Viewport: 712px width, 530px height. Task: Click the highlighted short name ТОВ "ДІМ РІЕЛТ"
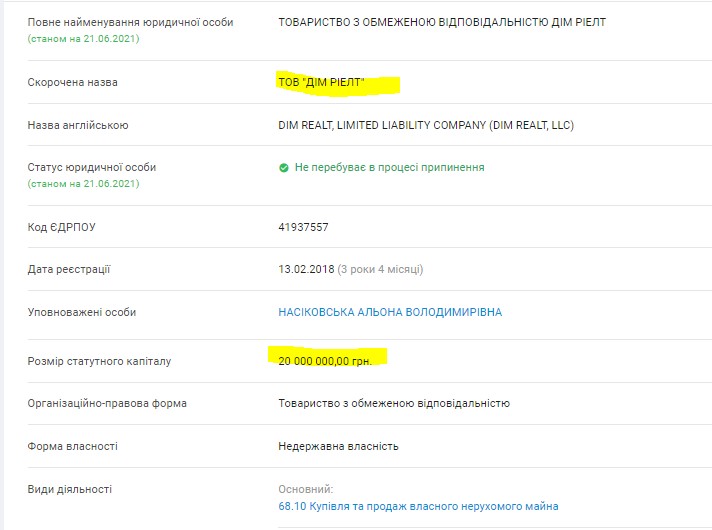pyautogui.click(x=321, y=82)
